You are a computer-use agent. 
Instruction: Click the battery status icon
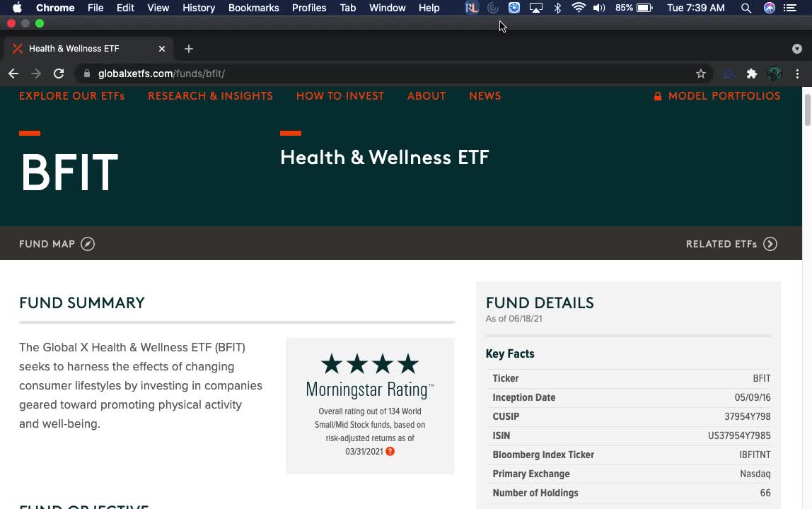[644, 8]
